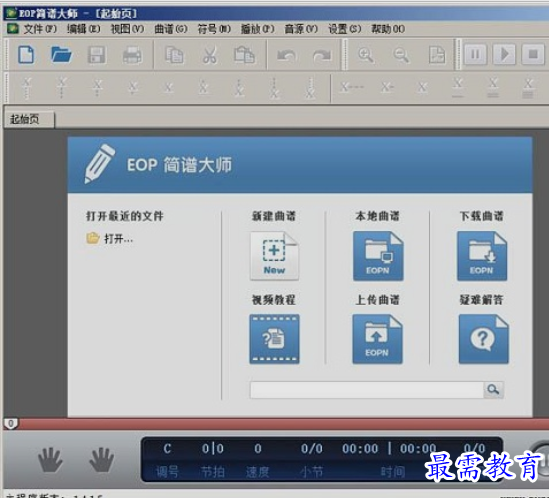Click the Zoom out magnifier icon
Screen dimensions: 549x498
[401, 55]
